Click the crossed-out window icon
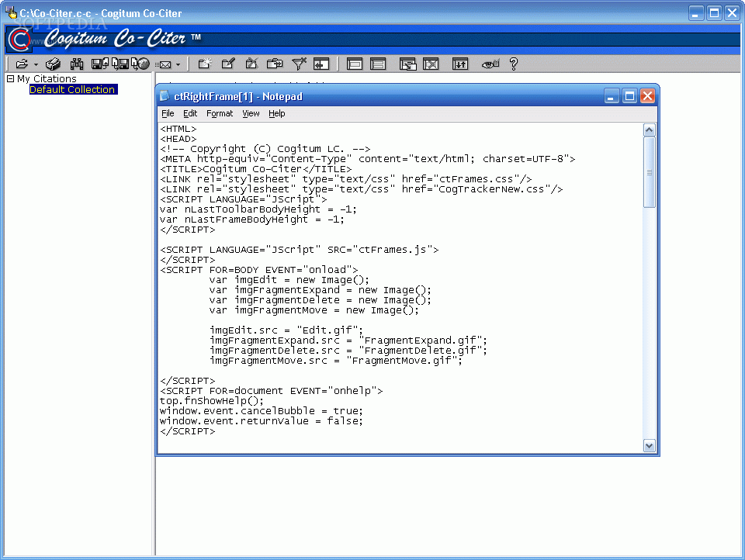 [431, 64]
